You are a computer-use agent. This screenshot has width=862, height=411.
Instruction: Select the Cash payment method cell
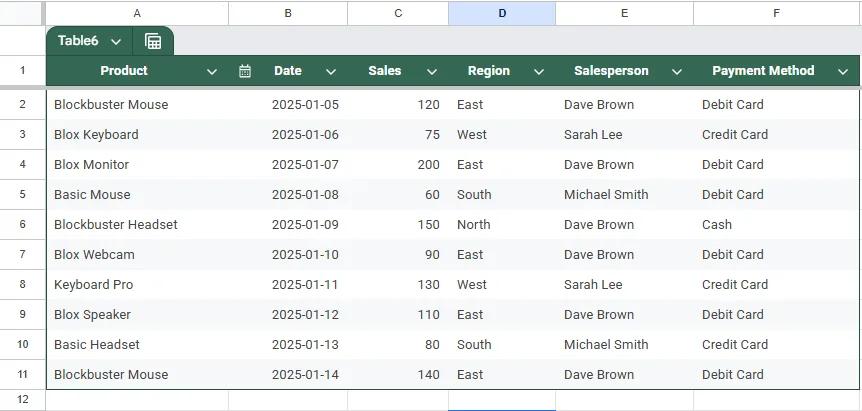coord(776,224)
